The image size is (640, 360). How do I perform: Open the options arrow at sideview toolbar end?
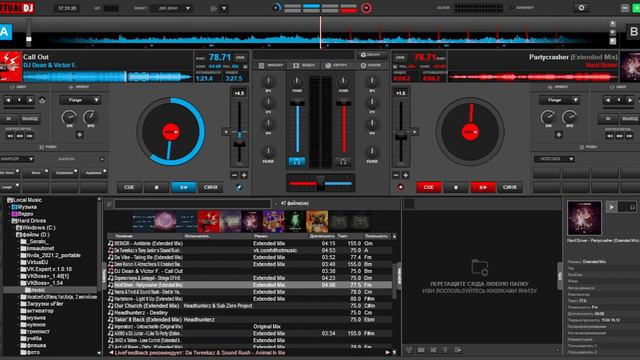coord(558,350)
